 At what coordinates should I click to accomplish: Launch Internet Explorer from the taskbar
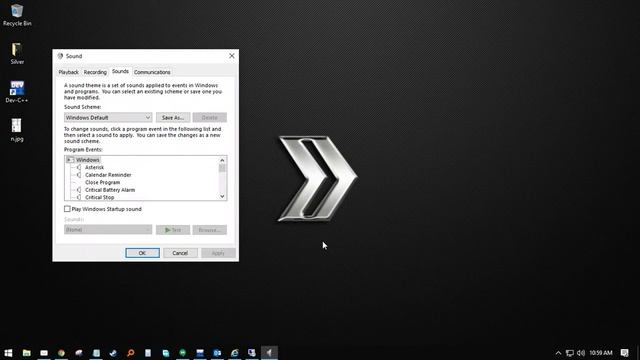click(235, 353)
